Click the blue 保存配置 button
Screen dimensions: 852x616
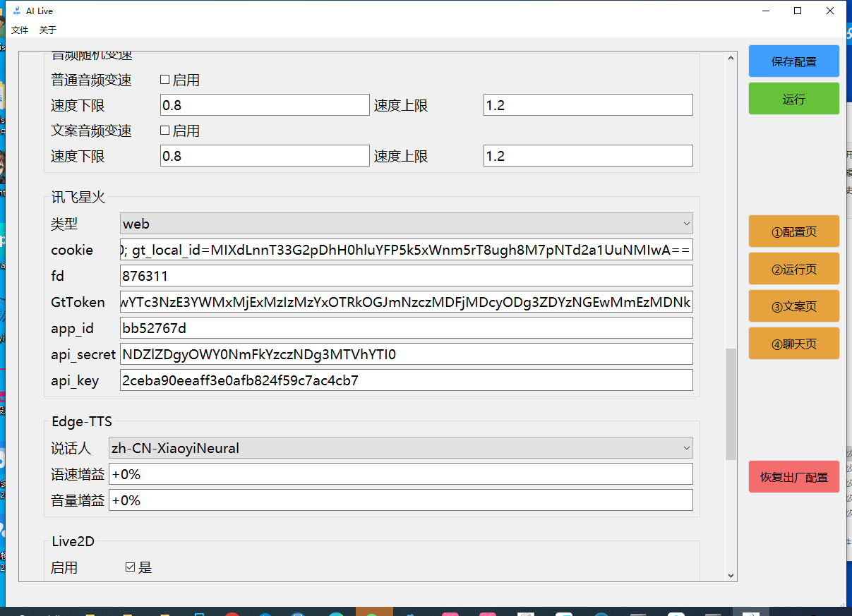[793, 61]
